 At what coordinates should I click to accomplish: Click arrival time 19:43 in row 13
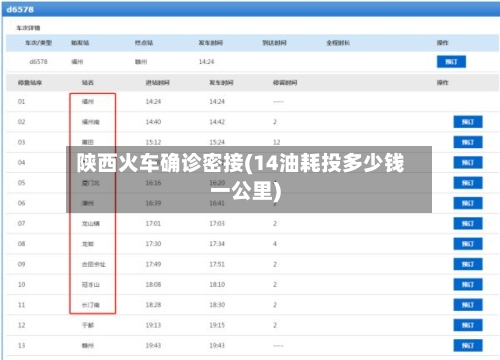[153, 346]
